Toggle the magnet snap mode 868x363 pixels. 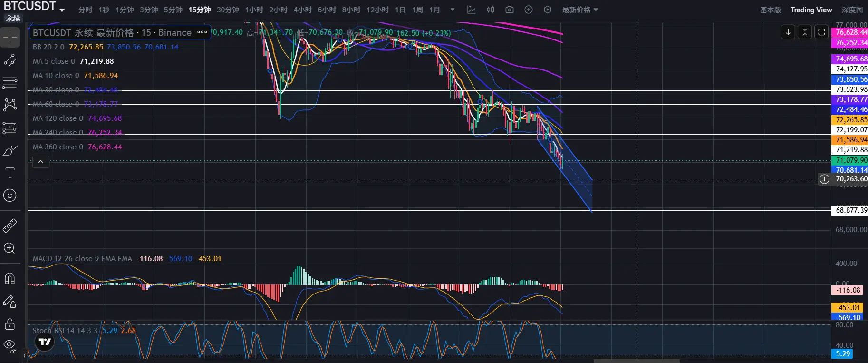coord(10,278)
